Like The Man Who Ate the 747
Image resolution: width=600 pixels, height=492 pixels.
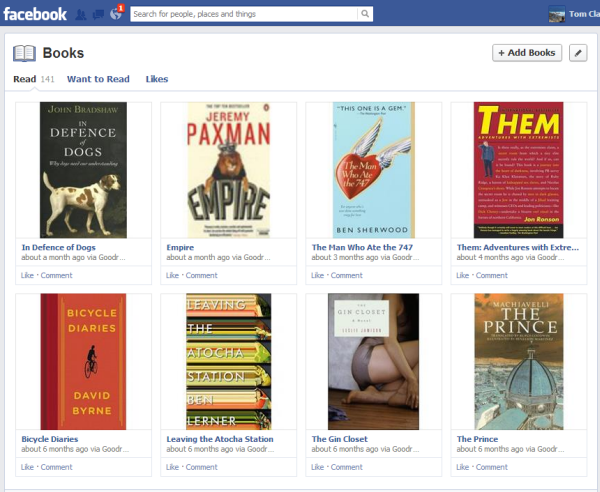[x=317, y=275]
